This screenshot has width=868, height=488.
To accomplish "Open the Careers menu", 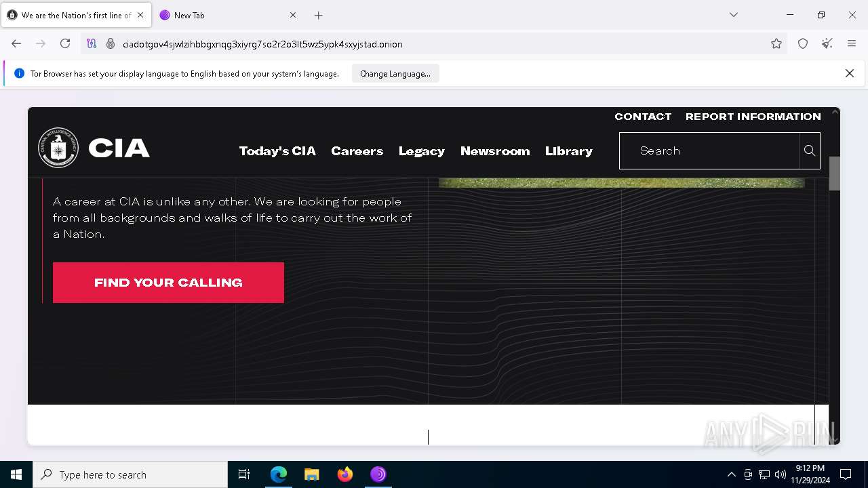I will [x=357, y=151].
